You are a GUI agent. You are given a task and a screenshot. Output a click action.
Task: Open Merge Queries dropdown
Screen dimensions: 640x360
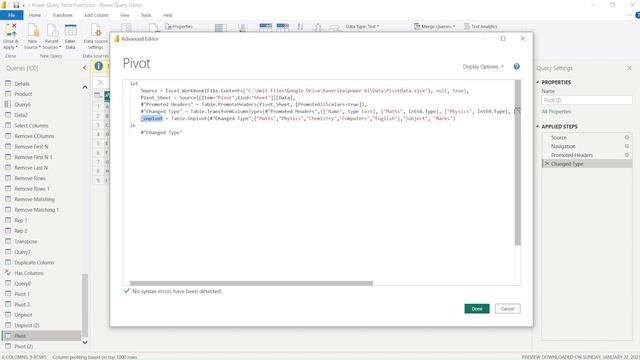point(434,26)
